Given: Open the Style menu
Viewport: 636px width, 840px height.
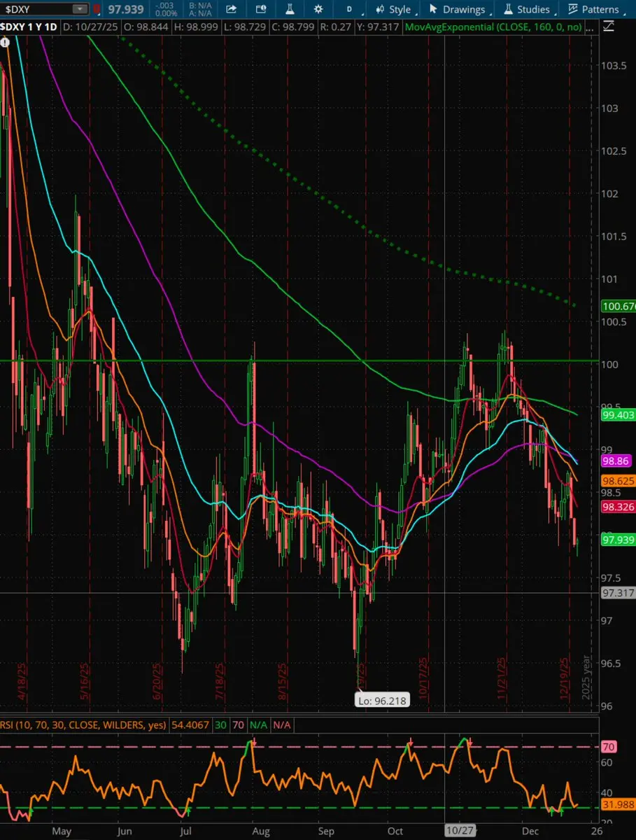Looking at the screenshot, I should (393, 9).
